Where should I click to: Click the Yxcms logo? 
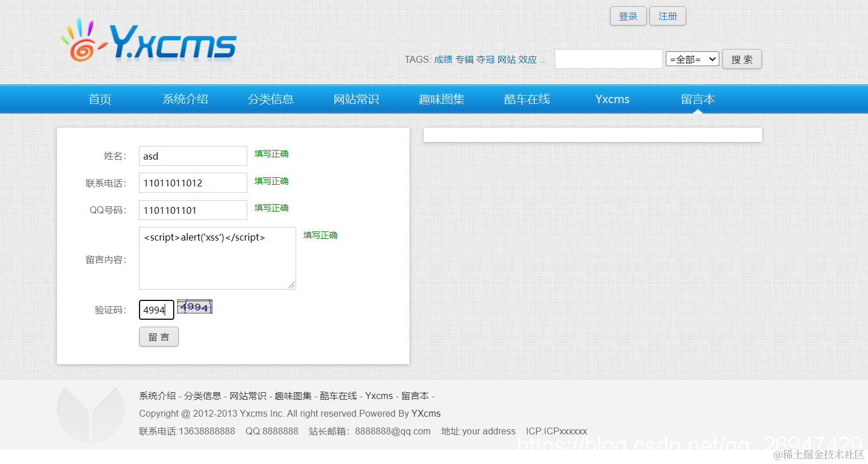pos(149,41)
